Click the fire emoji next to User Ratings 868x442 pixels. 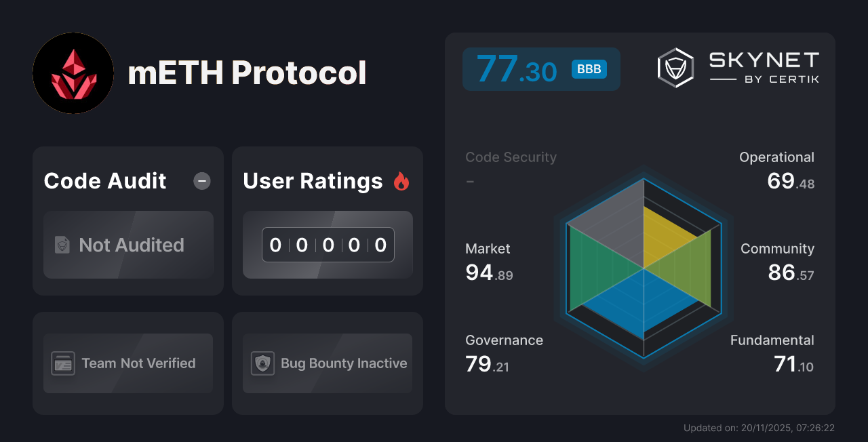[401, 181]
